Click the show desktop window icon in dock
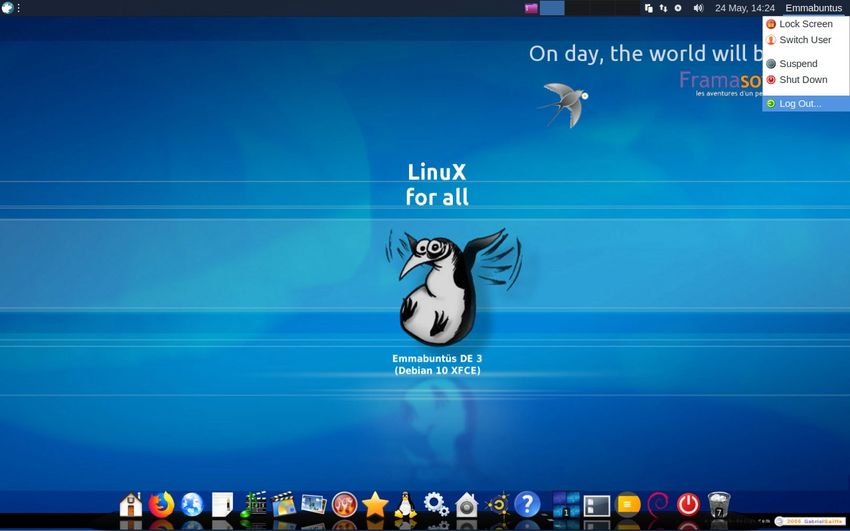The image size is (850, 531). pos(596,506)
